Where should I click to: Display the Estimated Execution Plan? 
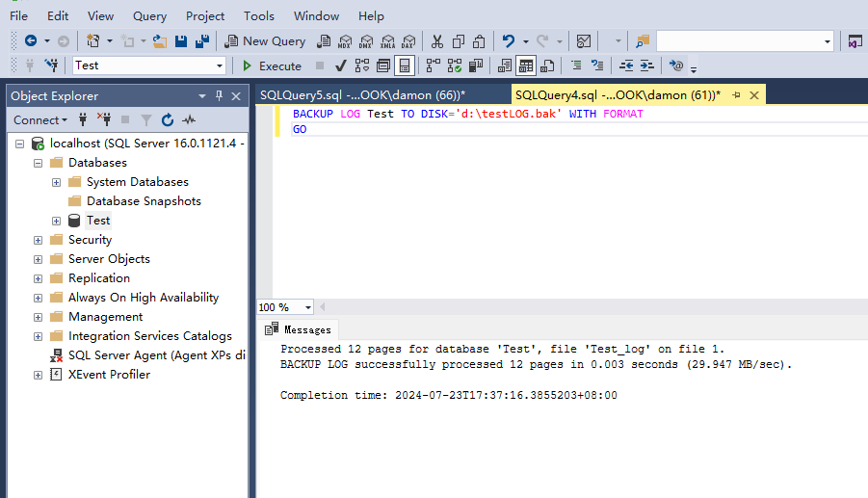[362, 66]
